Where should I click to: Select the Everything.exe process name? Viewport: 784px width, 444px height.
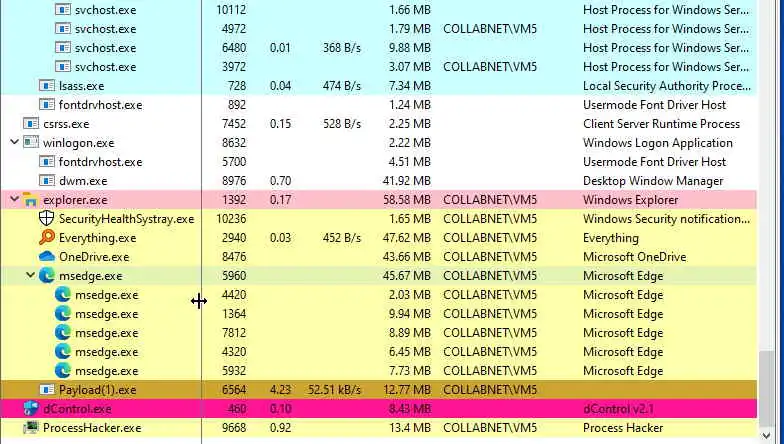point(98,238)
